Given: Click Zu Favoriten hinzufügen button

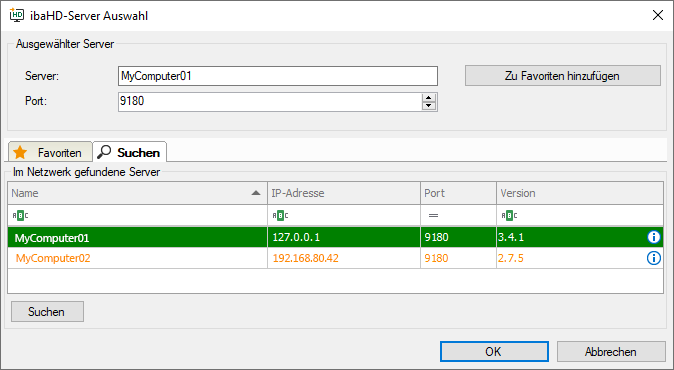Looking at the screenshot, I should click(563, 76).
